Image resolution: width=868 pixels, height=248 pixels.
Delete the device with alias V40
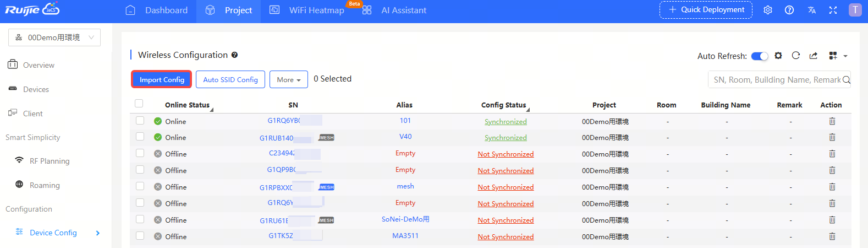point(832,137)
